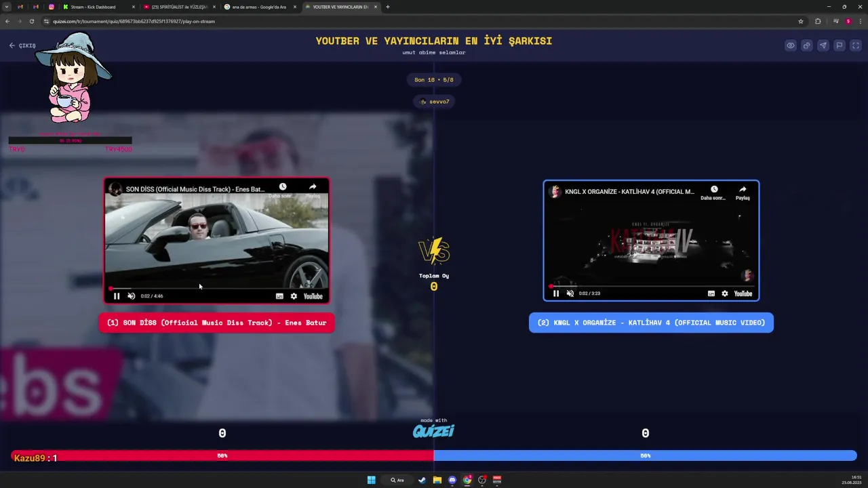Enter fullscreen with the corner-brackets icon
Viewport: 868px width, 488px height.
point(856,45)
